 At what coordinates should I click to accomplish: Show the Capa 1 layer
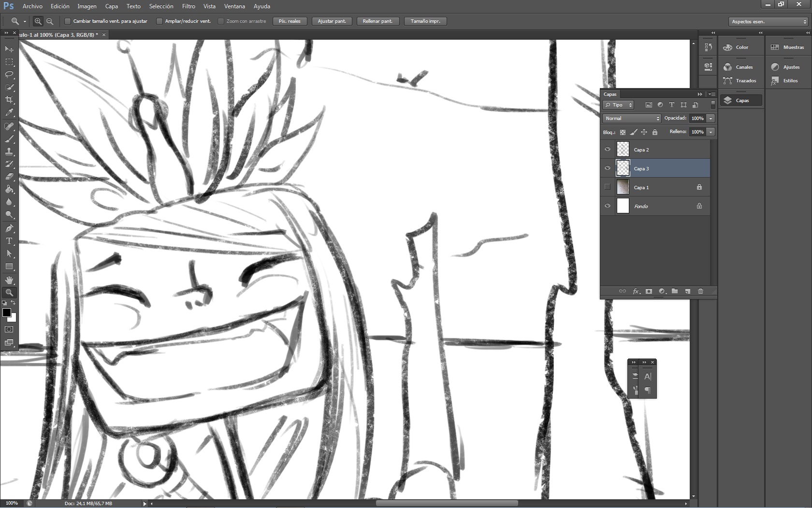tap(607, 187)
